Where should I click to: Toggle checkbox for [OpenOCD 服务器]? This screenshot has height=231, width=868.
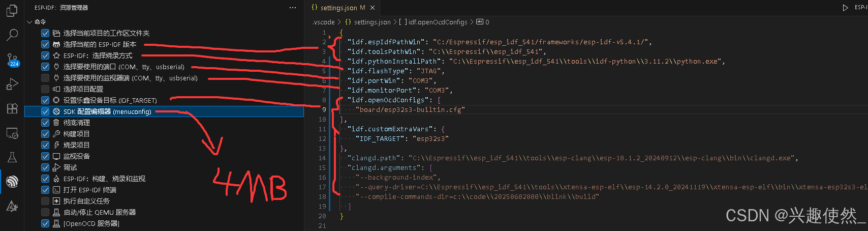45,223
